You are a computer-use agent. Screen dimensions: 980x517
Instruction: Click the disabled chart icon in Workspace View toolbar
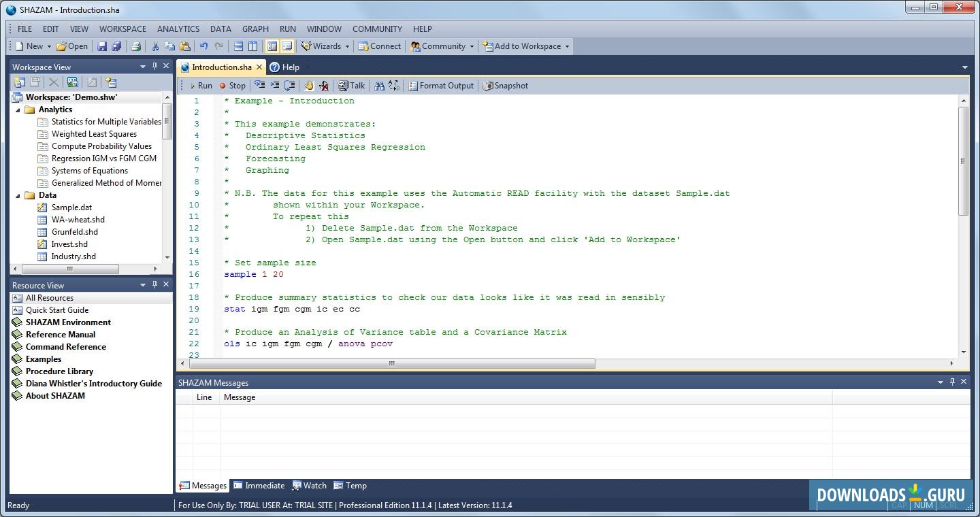[x=92, y=82]
